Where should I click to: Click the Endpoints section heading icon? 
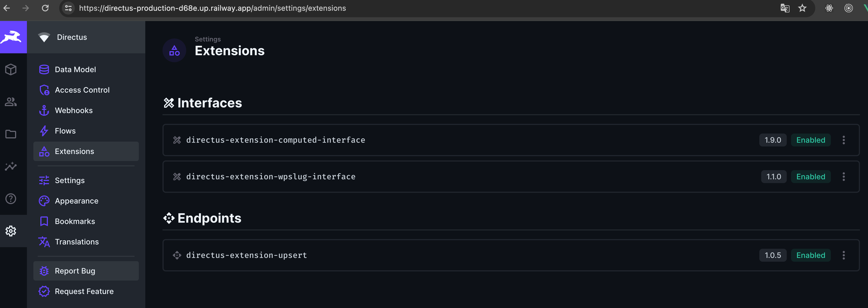[169, 218]
